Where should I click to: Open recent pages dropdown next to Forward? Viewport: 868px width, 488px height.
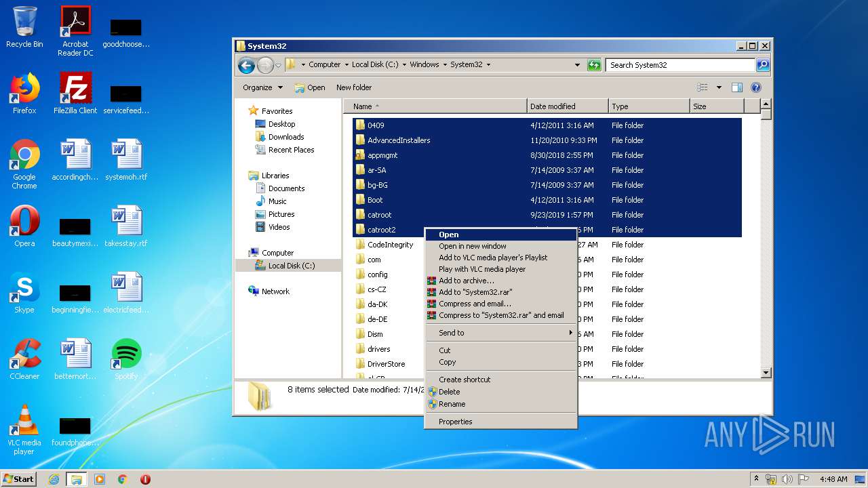click(x=278, y=66)
